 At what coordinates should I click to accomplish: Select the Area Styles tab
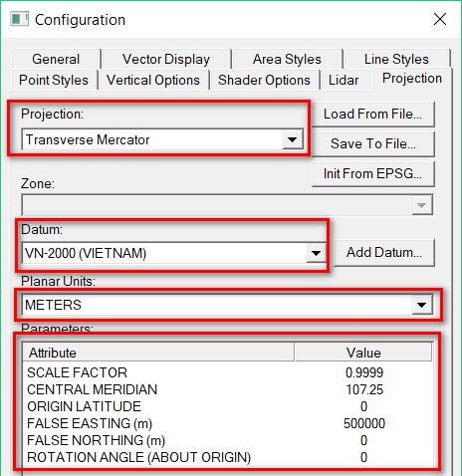(x=287, y=59)
